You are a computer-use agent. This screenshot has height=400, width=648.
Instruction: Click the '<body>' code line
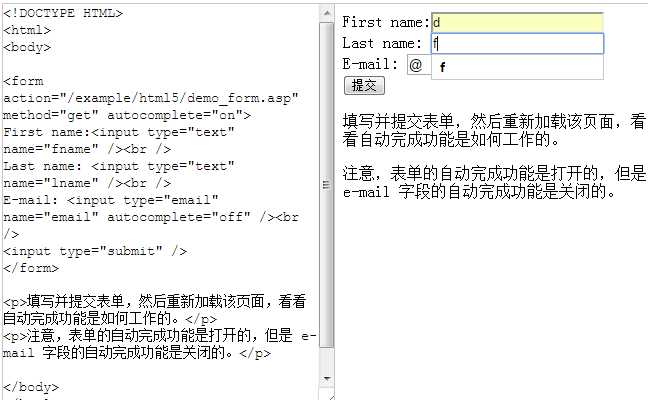point(27,47)
